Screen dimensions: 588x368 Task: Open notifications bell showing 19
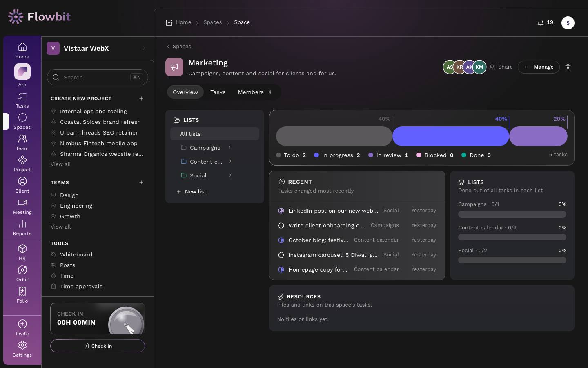[545, 22]
